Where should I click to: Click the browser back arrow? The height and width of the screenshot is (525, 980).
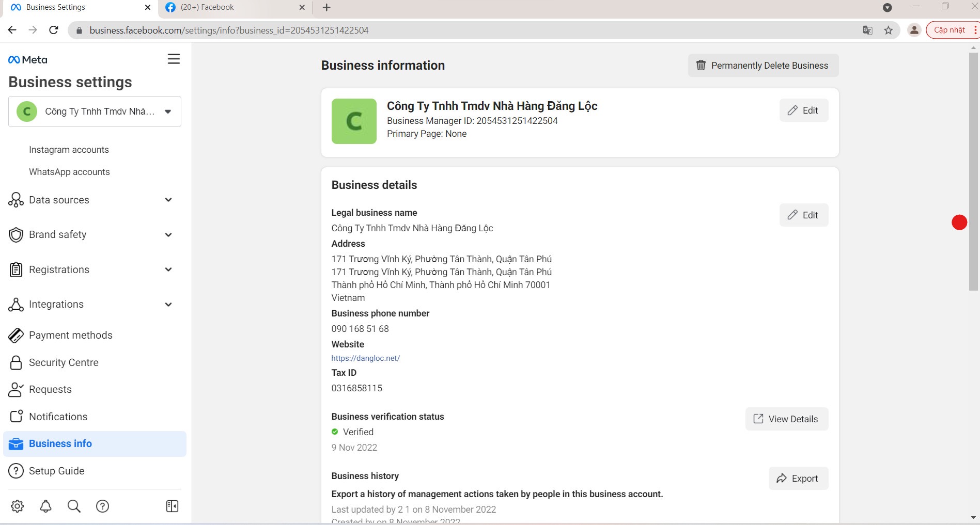pos(12,30)
